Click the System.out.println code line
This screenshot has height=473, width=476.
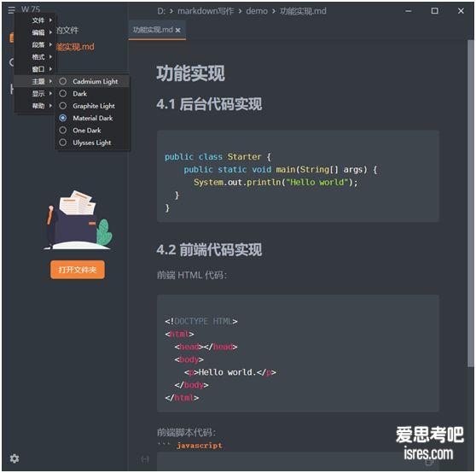(x=276, y=182)
